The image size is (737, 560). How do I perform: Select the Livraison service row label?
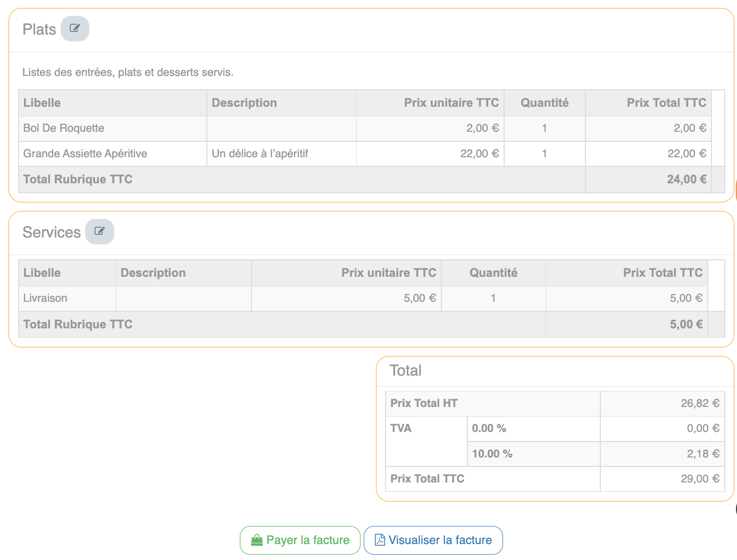(45, 298)
